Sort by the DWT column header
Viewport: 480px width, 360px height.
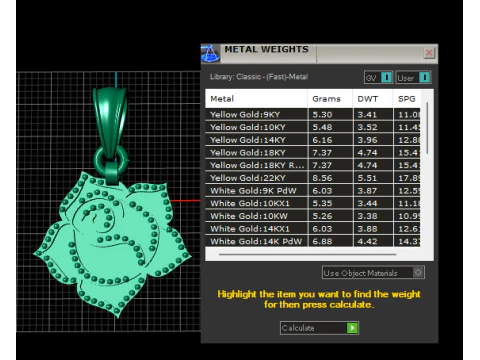[x=373, y=99]
